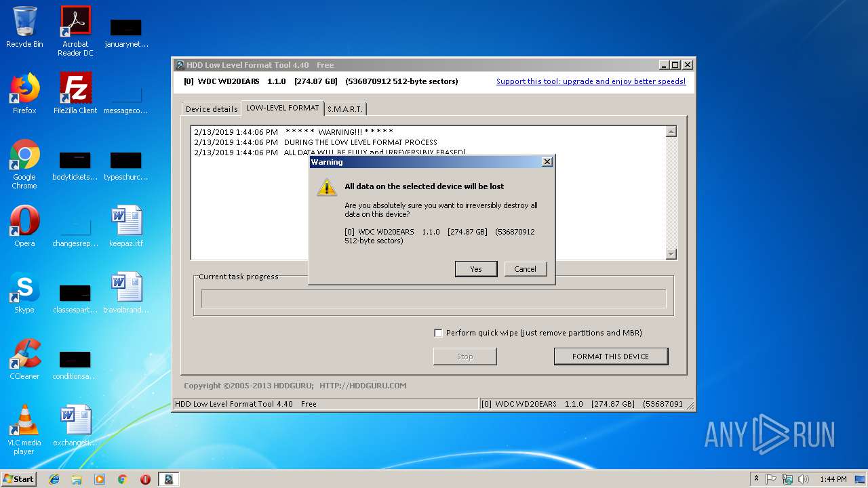Launch Chrome from the taskbar
The width and height of the screenshot is (868, 488).
pyautogui.click(x=122, y=479)
